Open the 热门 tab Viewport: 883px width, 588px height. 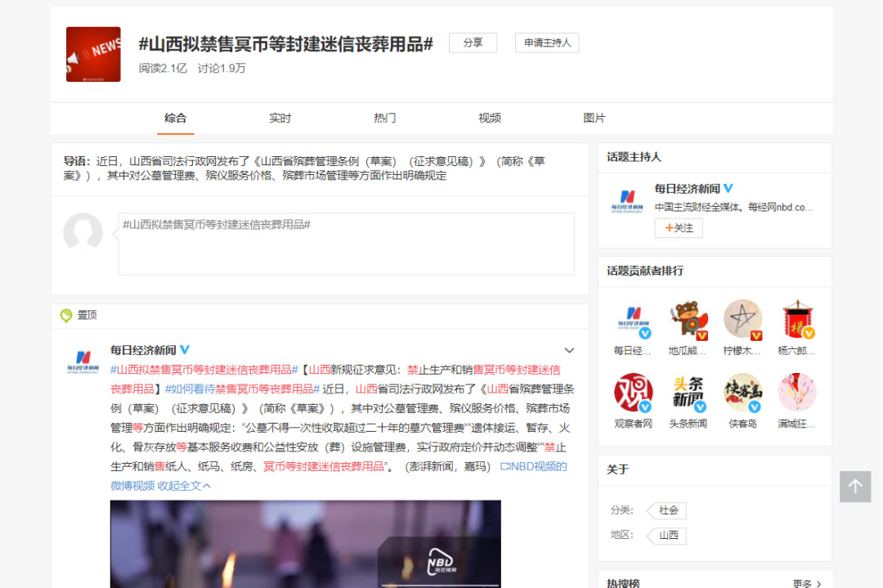click(384, 119)
